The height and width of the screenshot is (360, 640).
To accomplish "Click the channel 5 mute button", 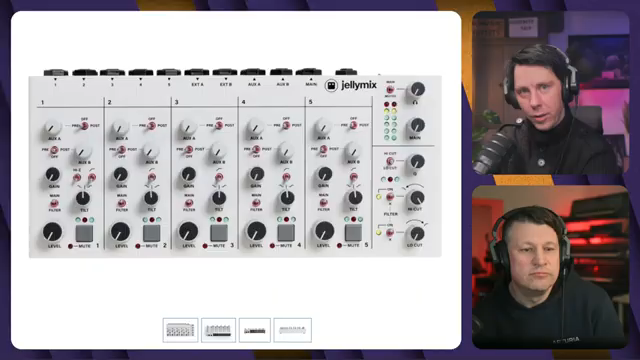I will point(353,233).
